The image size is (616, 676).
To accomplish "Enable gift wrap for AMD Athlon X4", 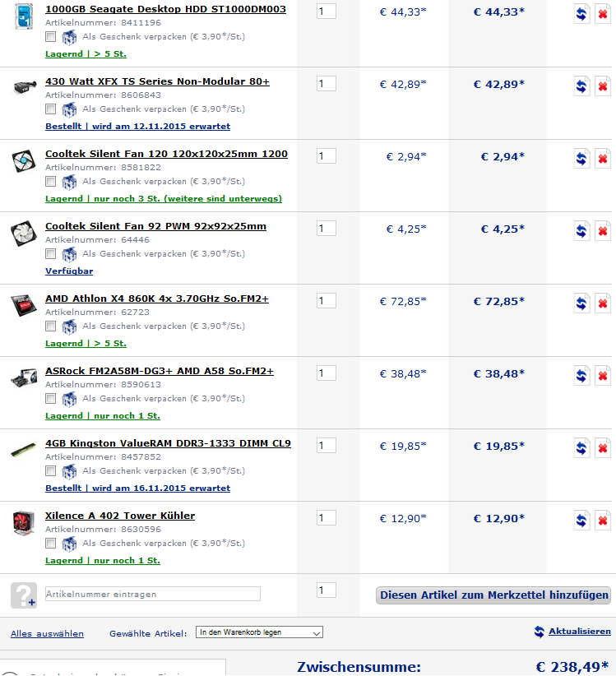I will (50, 326).
